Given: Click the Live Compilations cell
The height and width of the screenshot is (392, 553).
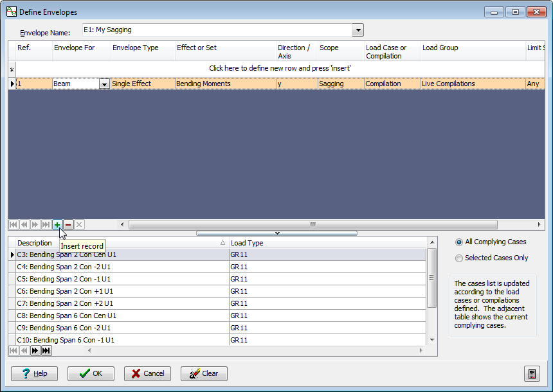Looking at the screenshot, I should tap(473, 84).
